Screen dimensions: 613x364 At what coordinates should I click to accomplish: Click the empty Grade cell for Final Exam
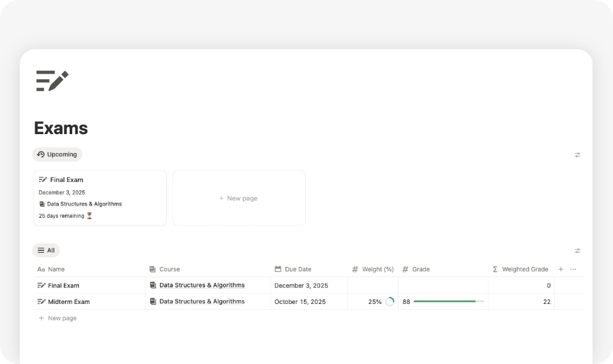click(x=443, y=285)
